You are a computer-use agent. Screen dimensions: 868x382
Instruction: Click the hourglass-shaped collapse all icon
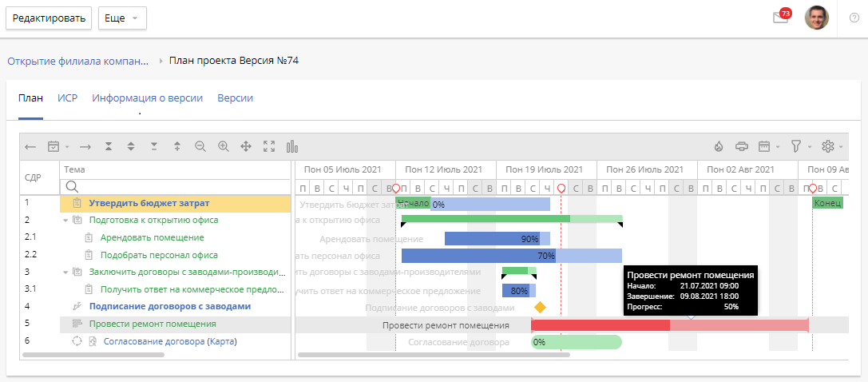click(109, 147)
